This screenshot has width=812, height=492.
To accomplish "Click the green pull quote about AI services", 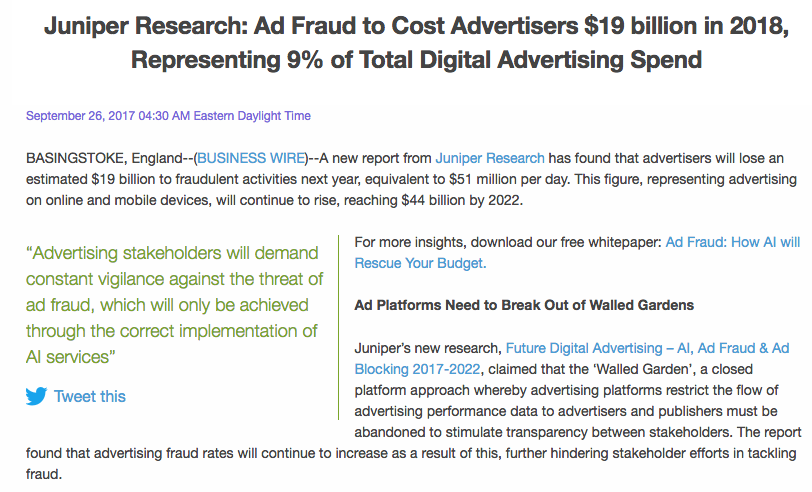I will click(175, 305).
